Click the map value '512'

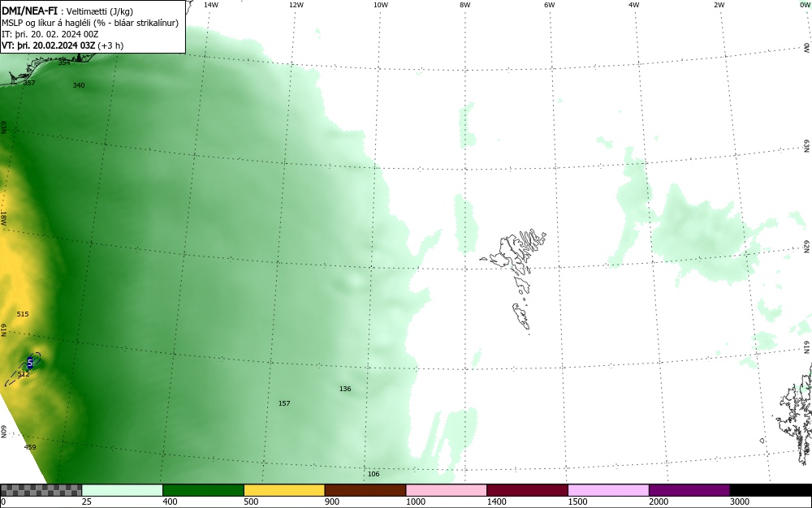[x=24, y=374]
